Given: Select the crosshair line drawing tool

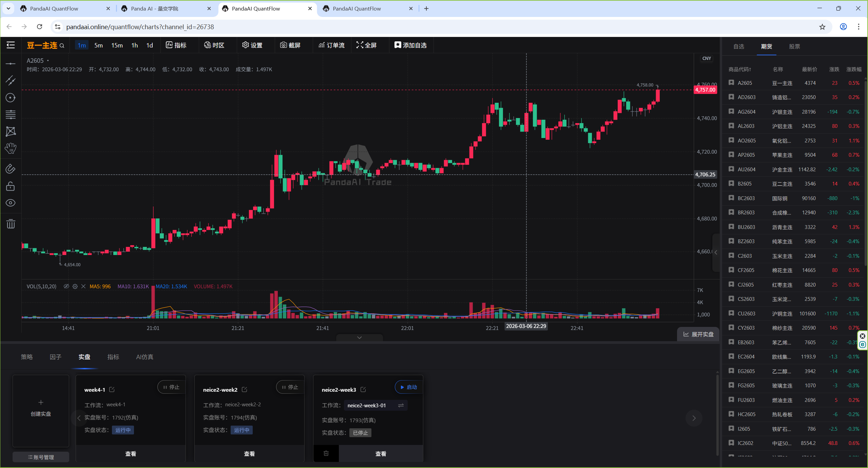Looking at the screenshot, I should tap(11, 64).
